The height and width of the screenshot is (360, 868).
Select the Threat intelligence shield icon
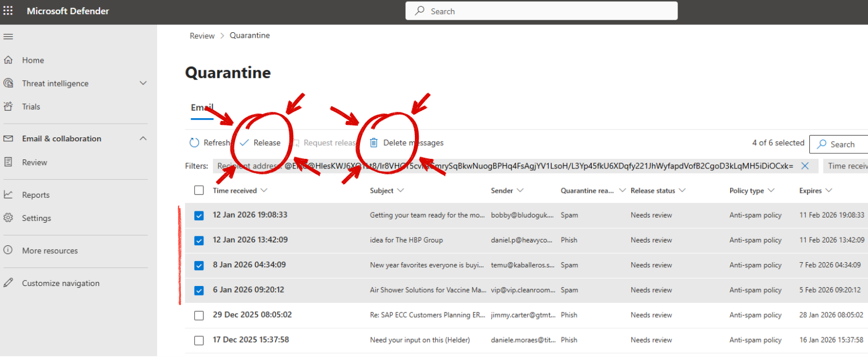coord(10,83)
